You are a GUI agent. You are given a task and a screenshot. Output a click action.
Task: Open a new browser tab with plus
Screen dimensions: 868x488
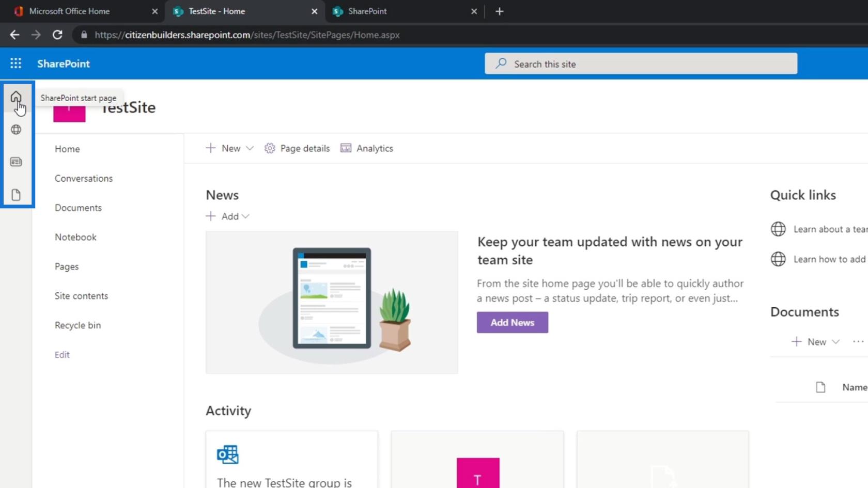point(499,11)
